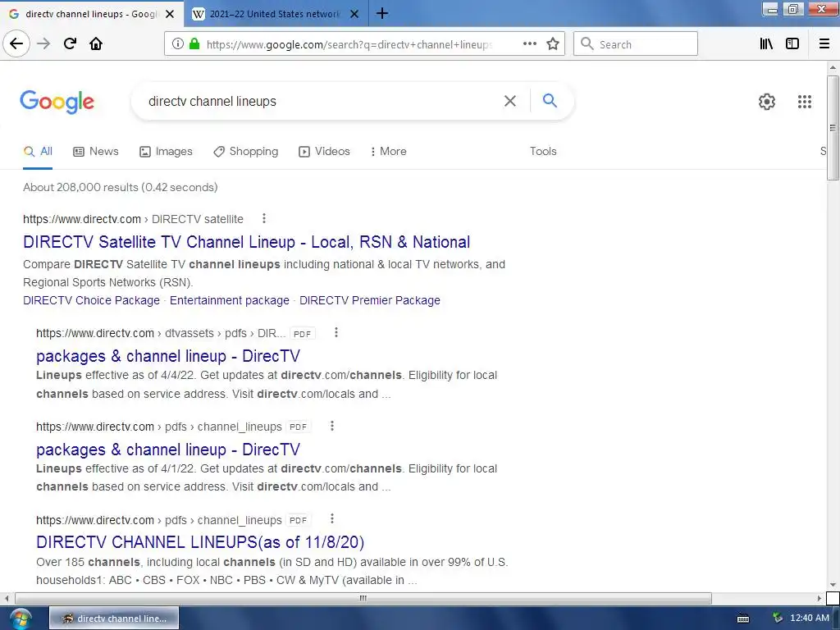This screenshot has width=840, height=630.
Task: Open packages & channel lineup effective 4/4/22
Action: pyautogui.click(x=167, y=356)
